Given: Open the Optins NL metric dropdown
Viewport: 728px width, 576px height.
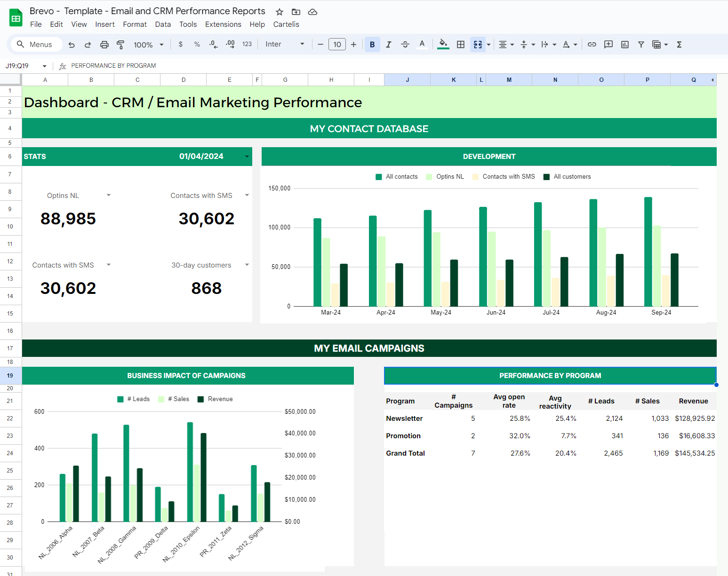Looking at the screenshot, I should pos(109,195).
